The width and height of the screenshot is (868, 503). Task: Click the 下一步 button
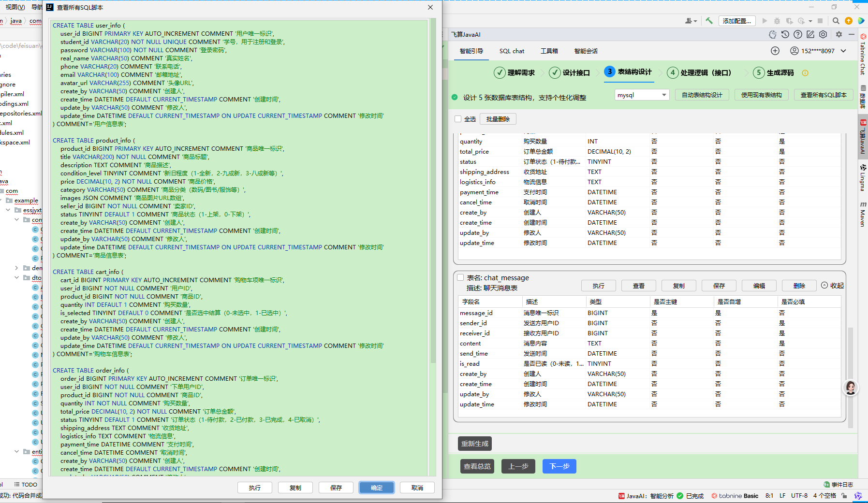[559, 466]
